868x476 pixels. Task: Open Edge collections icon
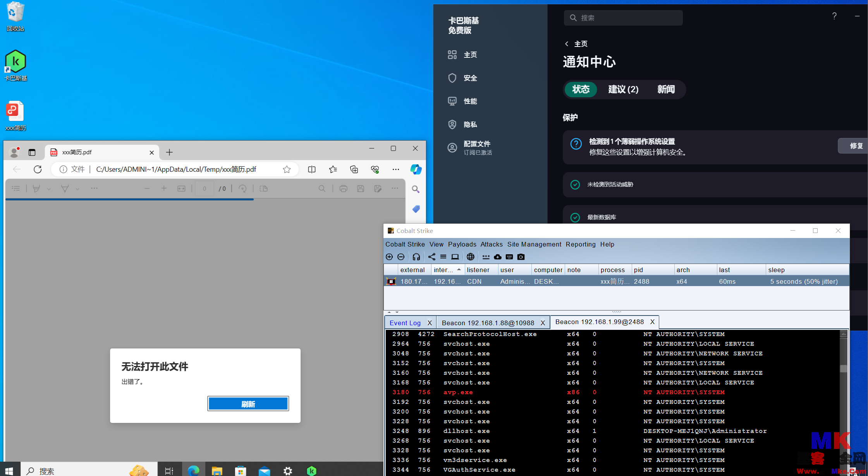354,169
